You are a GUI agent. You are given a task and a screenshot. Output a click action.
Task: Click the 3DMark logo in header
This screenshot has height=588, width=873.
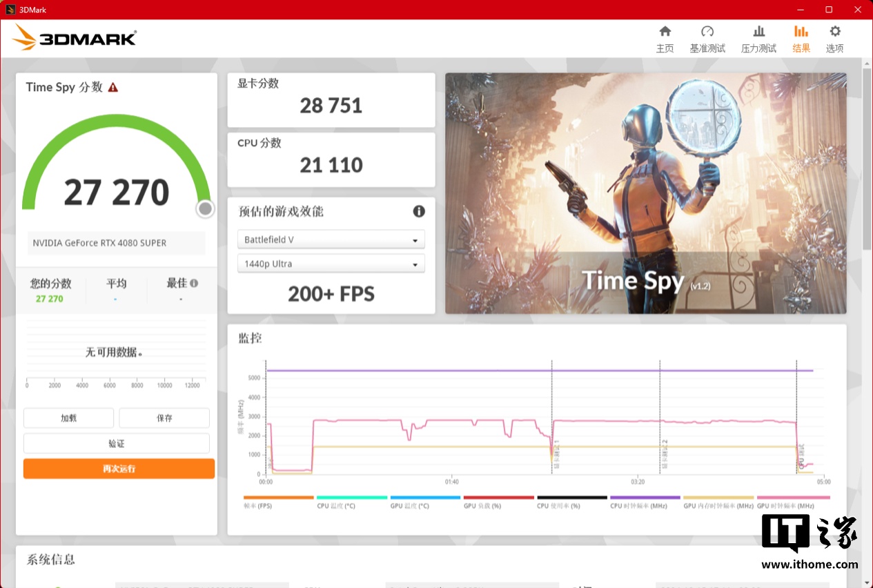coord(75,38)
